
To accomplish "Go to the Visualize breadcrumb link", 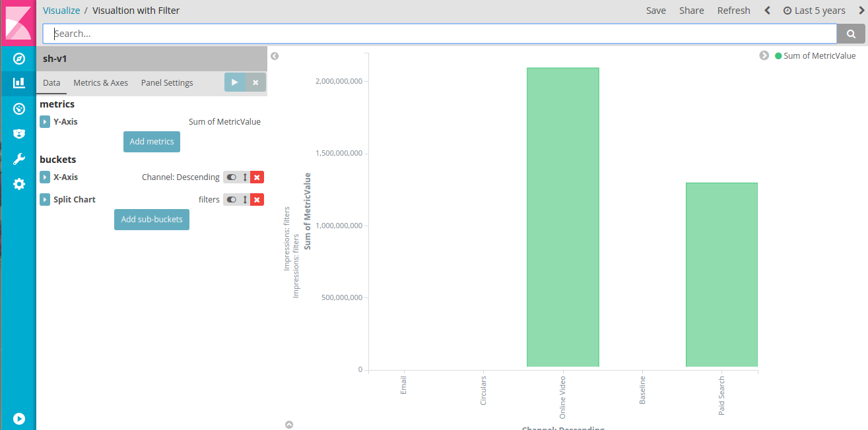I will point(61,11).
